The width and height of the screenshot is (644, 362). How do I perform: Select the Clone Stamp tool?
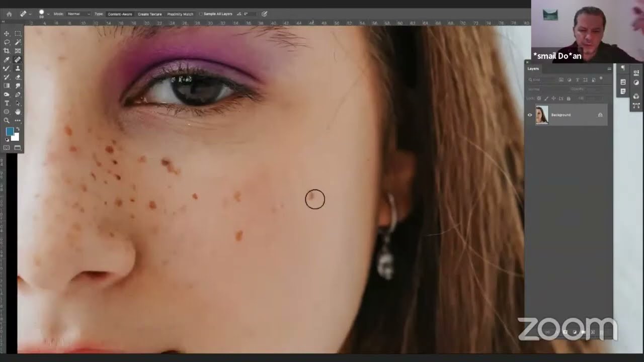click(18, 68)
